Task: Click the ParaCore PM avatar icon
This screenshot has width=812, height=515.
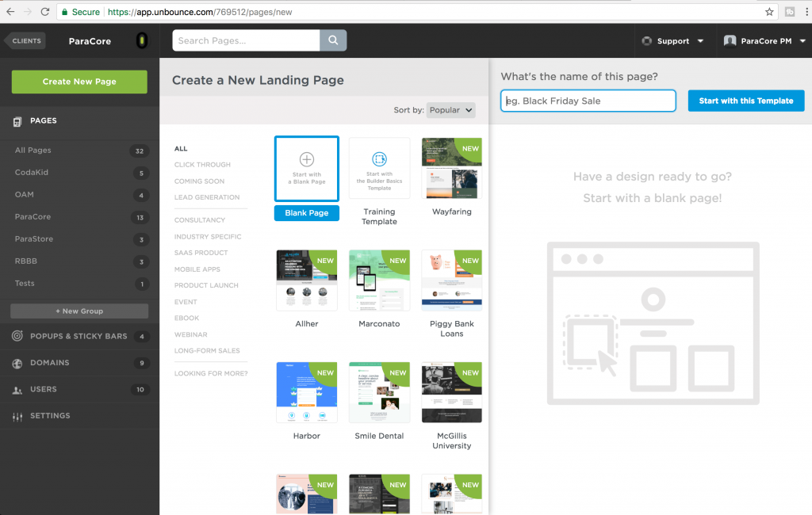Action: point(730,41)
